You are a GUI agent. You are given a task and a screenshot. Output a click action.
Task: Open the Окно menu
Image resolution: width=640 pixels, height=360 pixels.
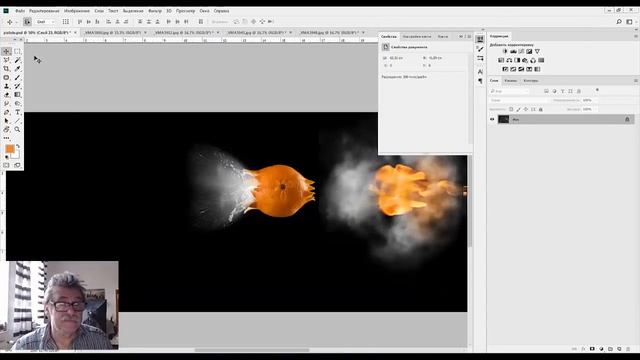tap(204, 11)
